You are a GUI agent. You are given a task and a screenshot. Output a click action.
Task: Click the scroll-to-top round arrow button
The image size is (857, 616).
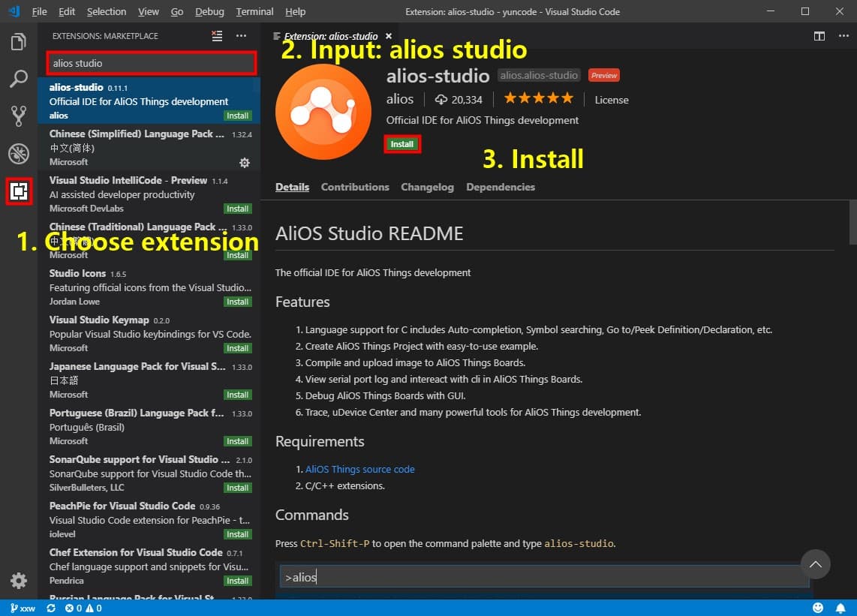click(x=816, y=564)
